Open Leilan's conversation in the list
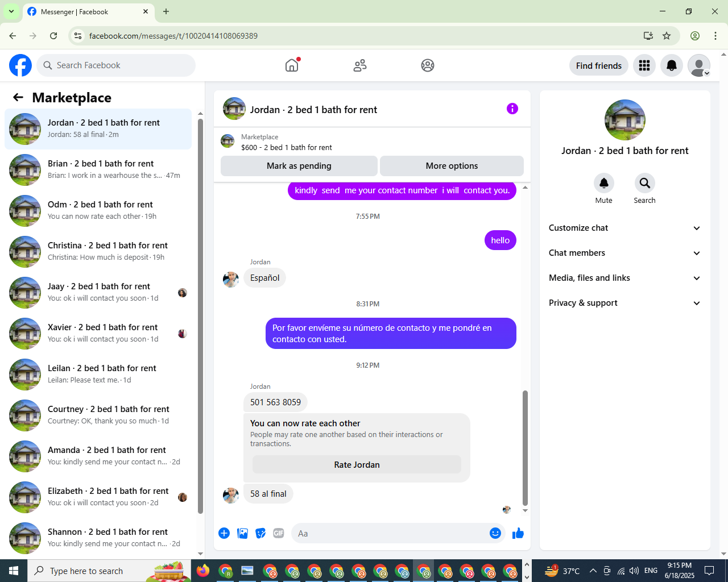Image resolution: width=728 pixels, height=582 pixels. [98, 375]
